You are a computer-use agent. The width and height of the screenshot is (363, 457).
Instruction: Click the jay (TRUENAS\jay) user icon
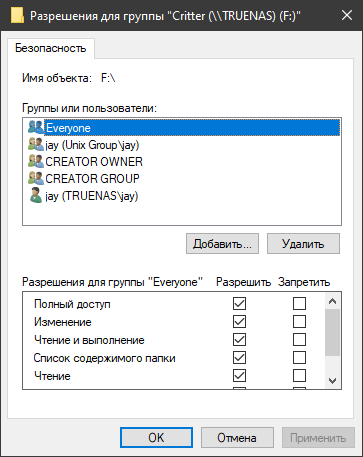click(x=36, y=195)
